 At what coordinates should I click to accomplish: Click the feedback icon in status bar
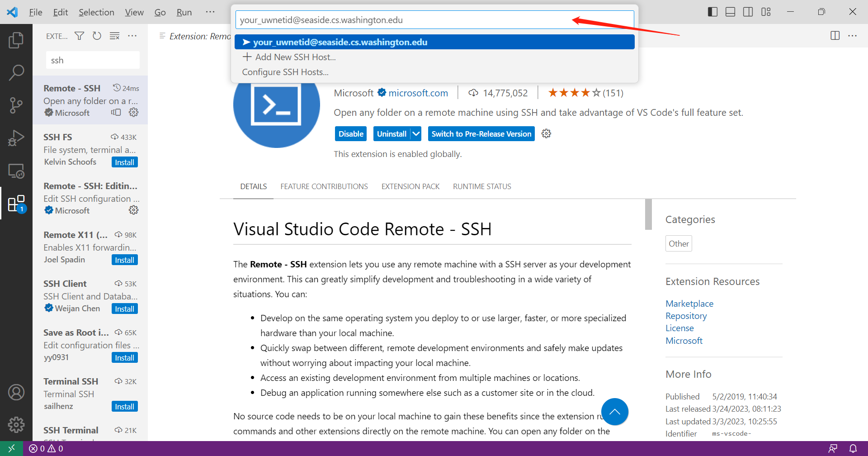(833, 448)
